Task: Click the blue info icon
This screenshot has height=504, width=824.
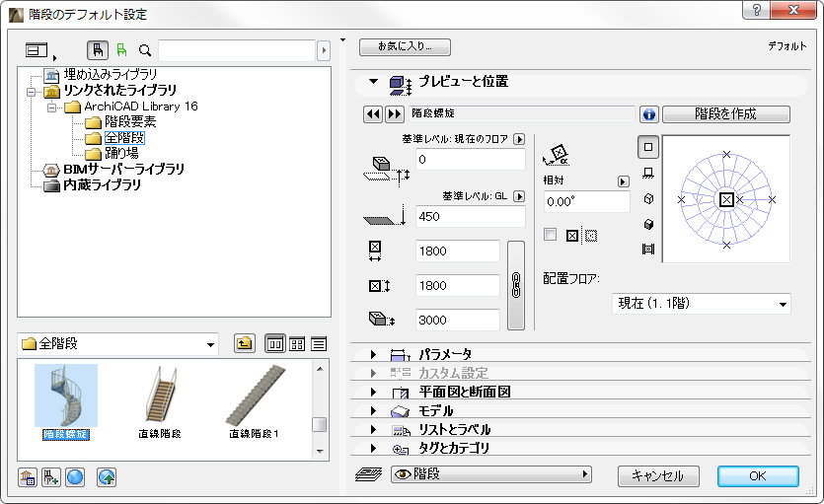Action: 649,114
